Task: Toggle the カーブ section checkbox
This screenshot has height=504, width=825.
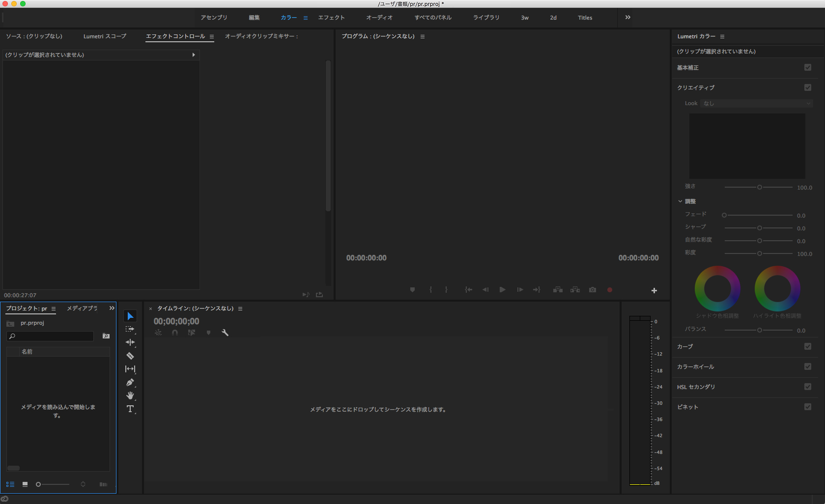Action: pos(808,346)
